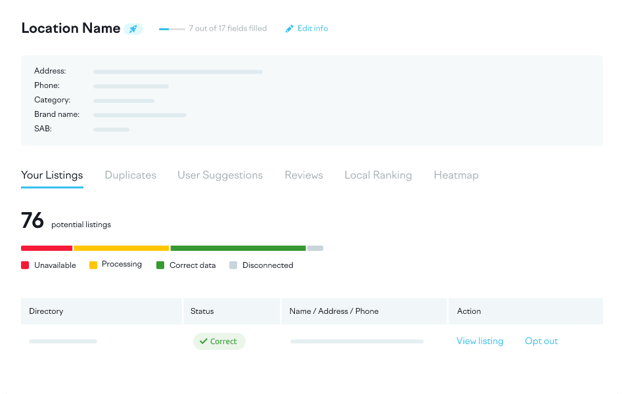
Task: Click the red Unavailable legend square
Action: tap(25, 265)
